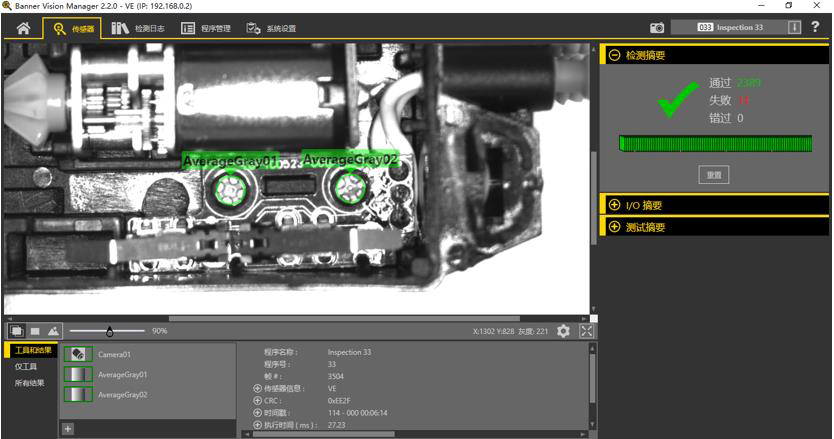Toggle image with annotations view mode

17,331
